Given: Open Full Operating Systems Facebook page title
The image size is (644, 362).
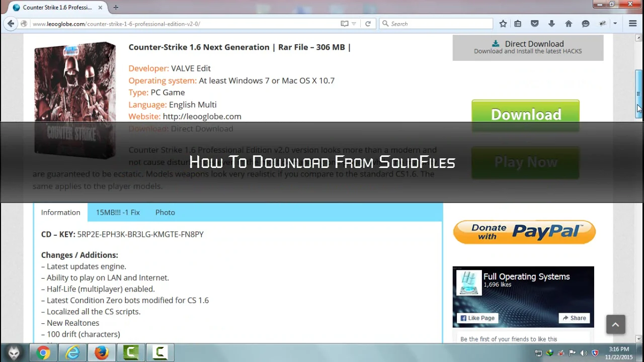Looking at the screenshot, I should [526, 277].
